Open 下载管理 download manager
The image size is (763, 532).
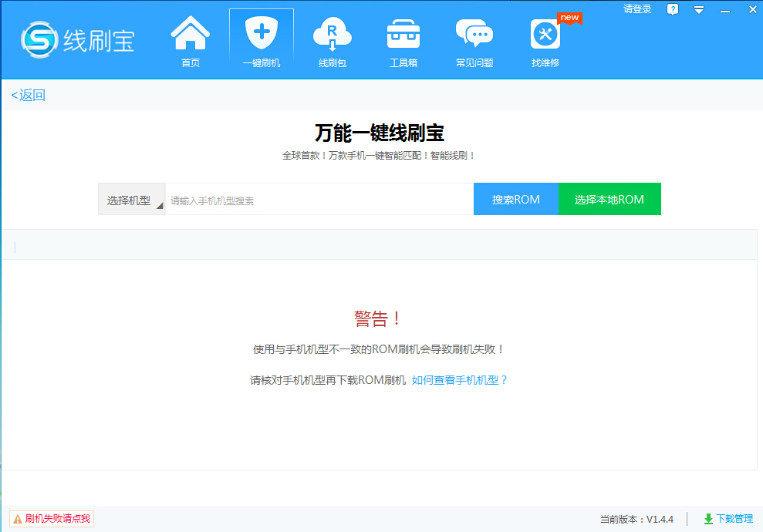(x=728, y=519)
